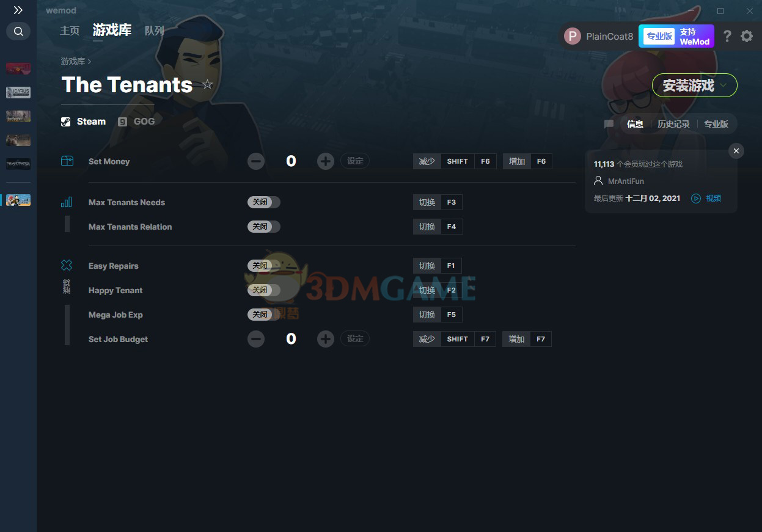This screenshot has height=532, width=762.
Task: Play the 视频 video link
Action: click(706, 199)
